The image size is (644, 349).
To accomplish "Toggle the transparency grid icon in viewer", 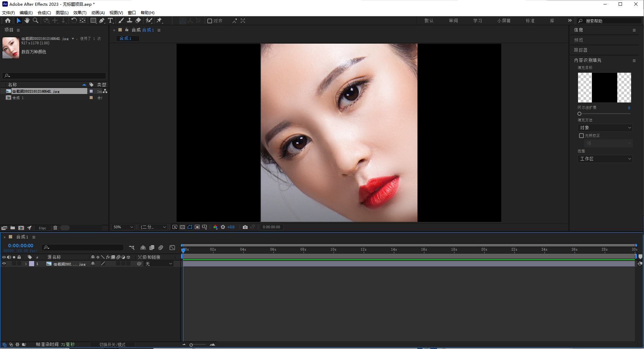I will pyautogui.click(x=182, y=227).
